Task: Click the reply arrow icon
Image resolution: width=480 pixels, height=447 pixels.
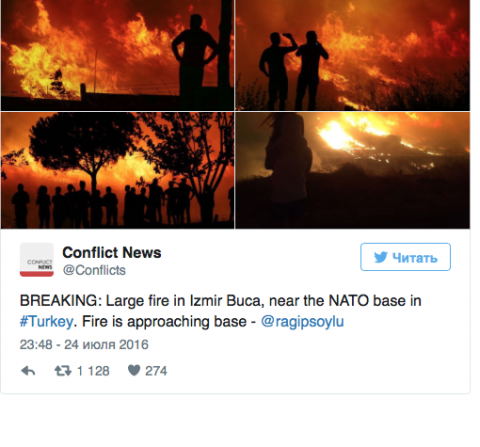Action: click(28, 371)
